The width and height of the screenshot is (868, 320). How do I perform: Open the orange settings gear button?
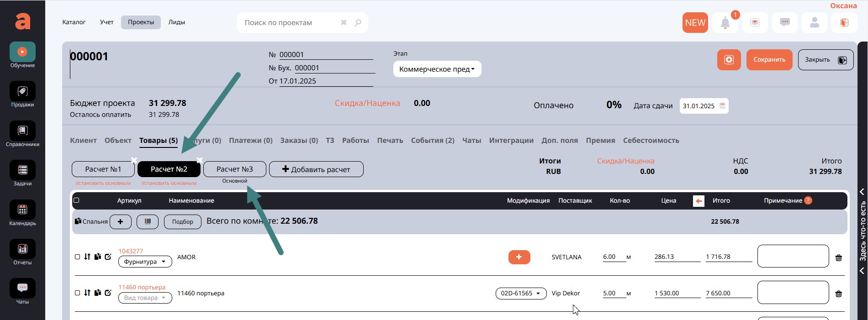(x=729, y=60)
